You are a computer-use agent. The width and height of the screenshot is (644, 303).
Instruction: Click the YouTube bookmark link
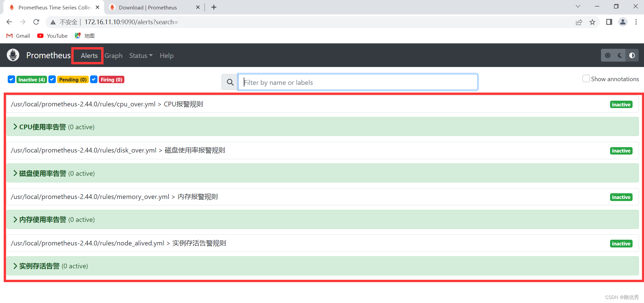point(52,36)
